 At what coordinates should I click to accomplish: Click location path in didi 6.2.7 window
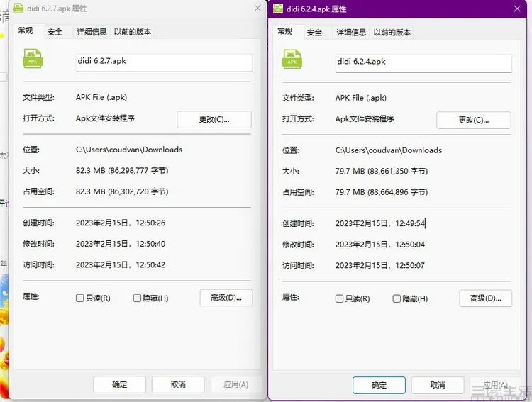(129, 150)
